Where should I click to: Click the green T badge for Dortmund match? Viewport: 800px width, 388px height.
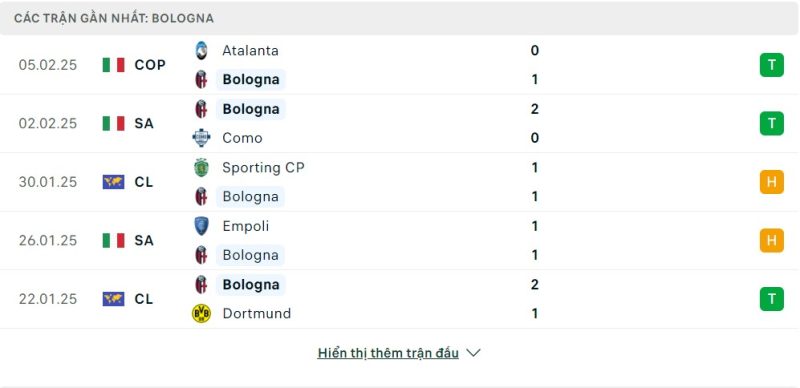pos(771,299)
